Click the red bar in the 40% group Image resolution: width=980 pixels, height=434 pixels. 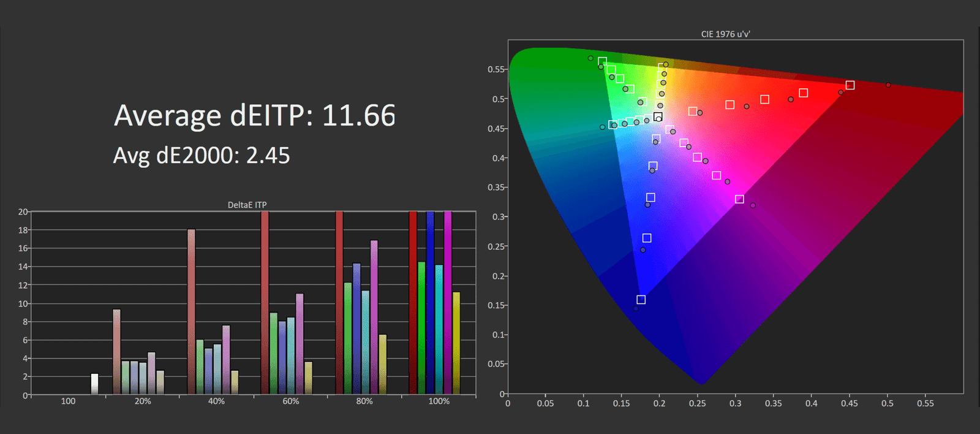(191, 311)
